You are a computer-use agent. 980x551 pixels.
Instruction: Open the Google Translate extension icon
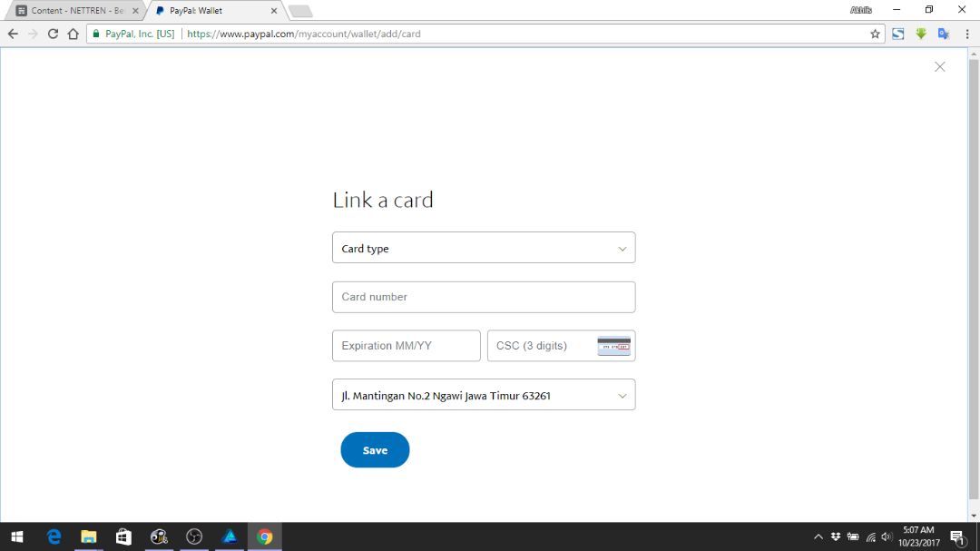(x=944, y=34)
